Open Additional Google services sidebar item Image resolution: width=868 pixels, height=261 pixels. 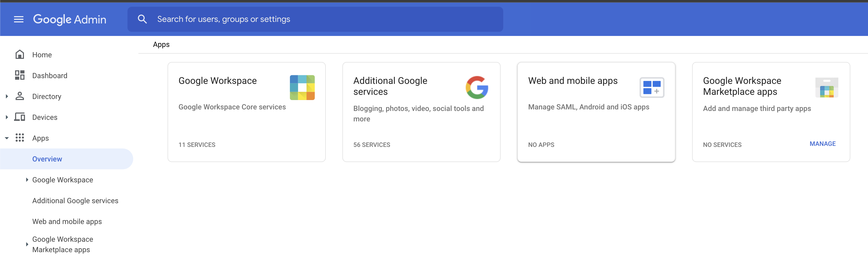click(x=75, y=201)
